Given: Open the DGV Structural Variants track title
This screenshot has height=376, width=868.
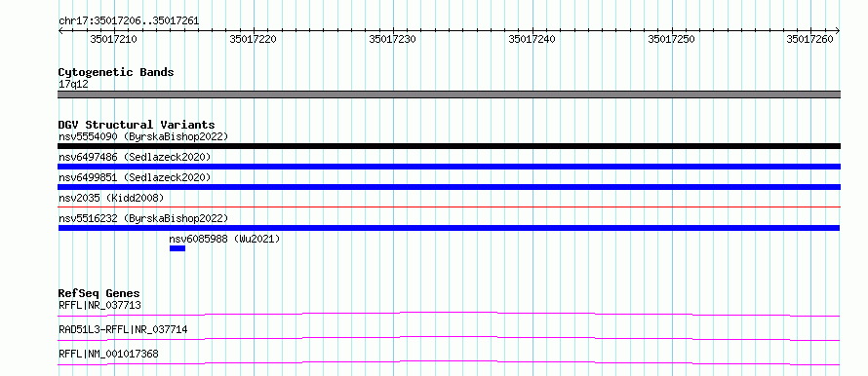Looking at the screenshot, I should coord(137,125).
